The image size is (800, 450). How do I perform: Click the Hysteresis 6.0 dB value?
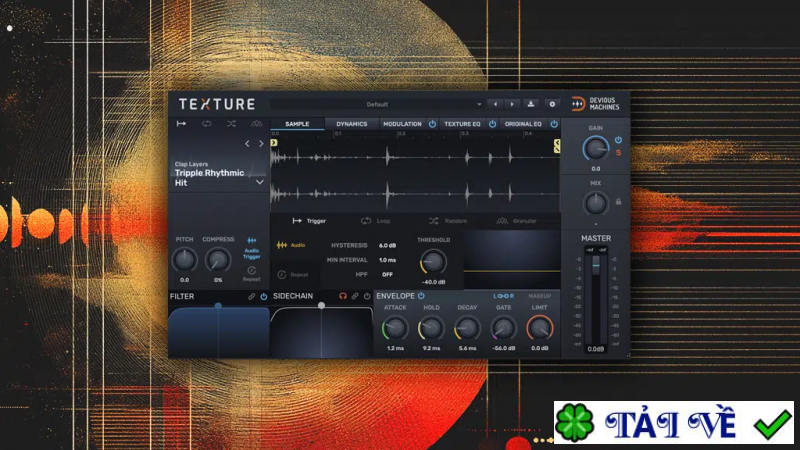click(x=387, y=245)
